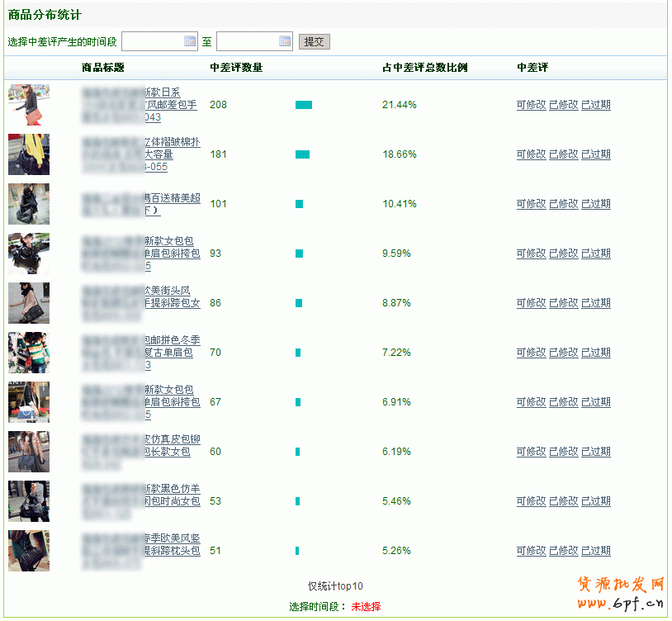Open 已过期 link in the 10.41% row
Viewport: 672px width, 621px height.
point(596,204)
